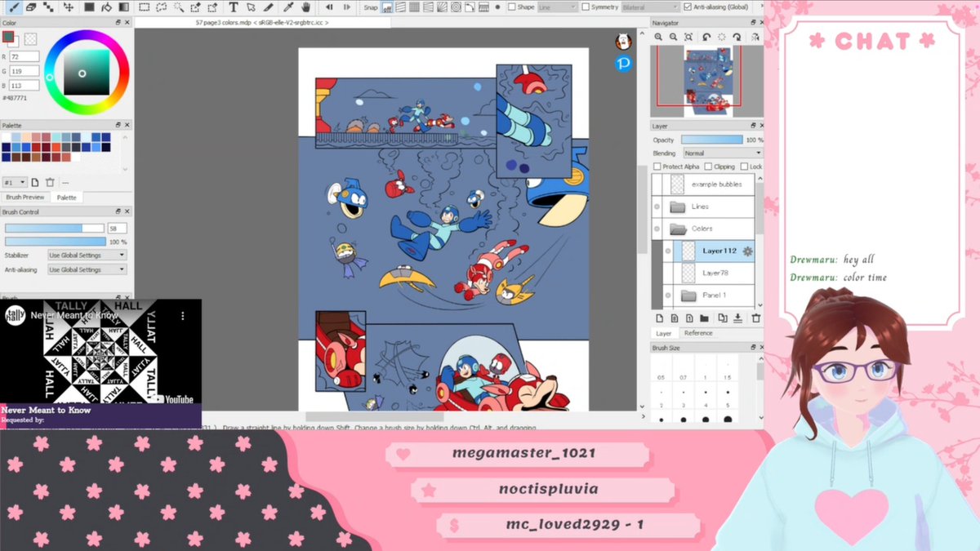Select the Eyedropper tool

point(289,7)
